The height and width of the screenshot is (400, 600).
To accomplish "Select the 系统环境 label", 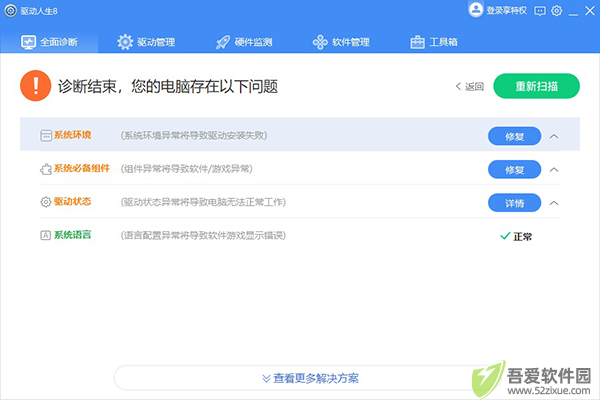I will click(72, 135).
